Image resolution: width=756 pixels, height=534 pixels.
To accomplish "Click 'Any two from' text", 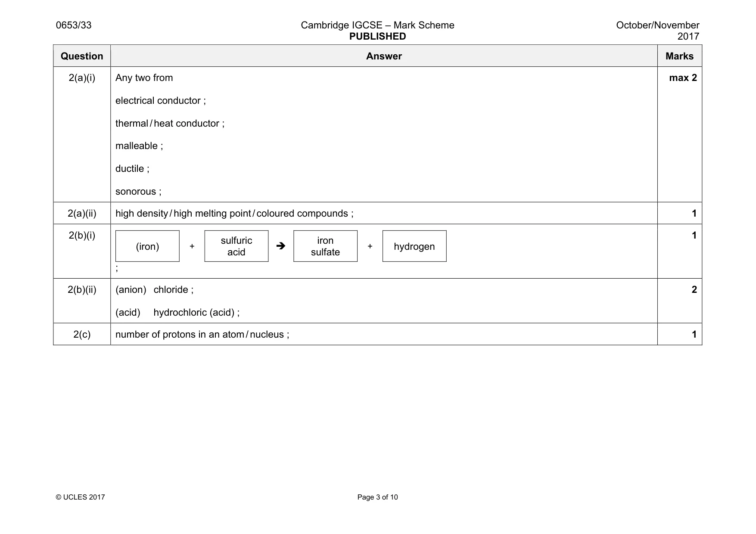I will pos(144,78).
